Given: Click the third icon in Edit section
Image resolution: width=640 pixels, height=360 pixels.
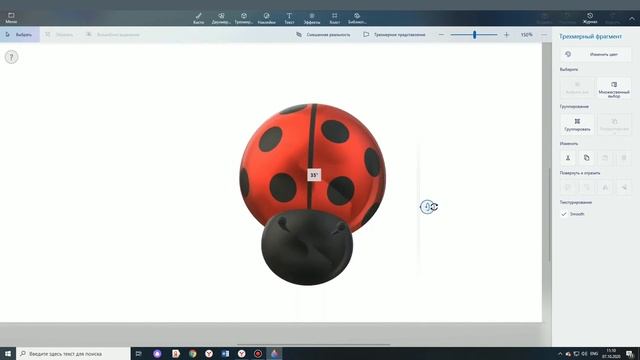Looking at the screenshot, I should [x=605, y=158].
